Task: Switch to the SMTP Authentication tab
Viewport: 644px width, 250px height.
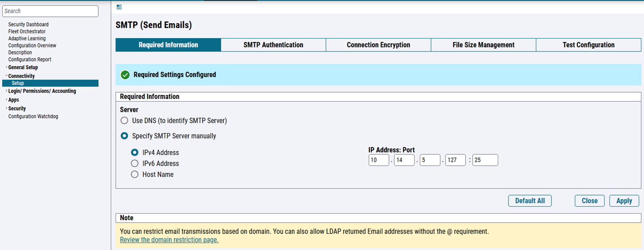Action: click(273, 45)
